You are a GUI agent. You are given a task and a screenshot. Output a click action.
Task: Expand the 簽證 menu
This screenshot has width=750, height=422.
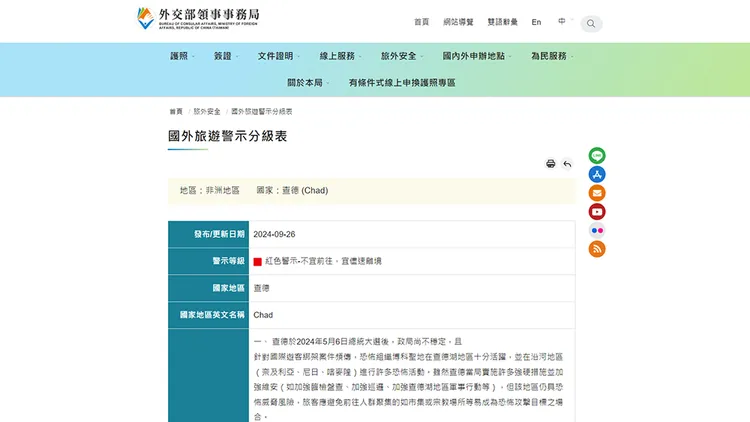(226, 56)
